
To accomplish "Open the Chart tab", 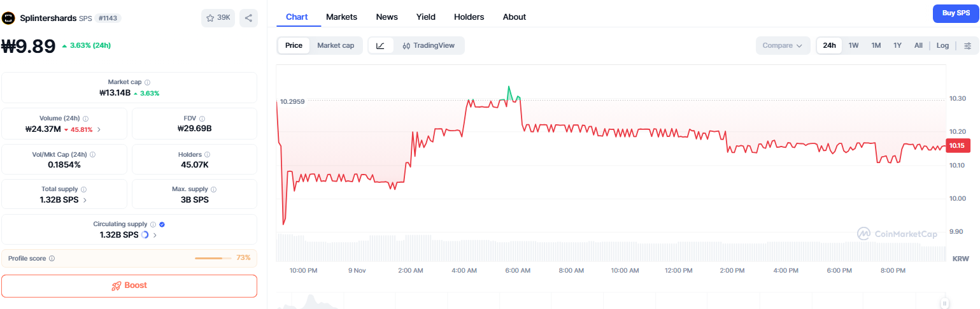I will pyautogui.click(x=297, y=17).
